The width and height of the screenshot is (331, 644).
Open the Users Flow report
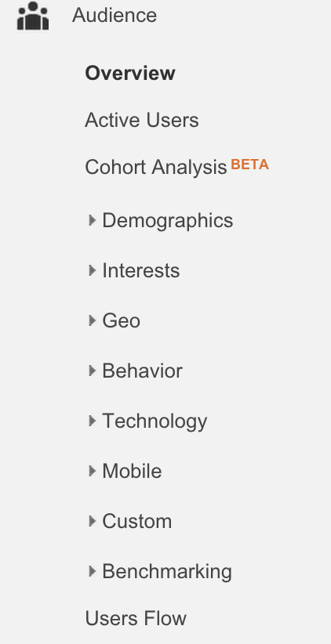(136, 618)
